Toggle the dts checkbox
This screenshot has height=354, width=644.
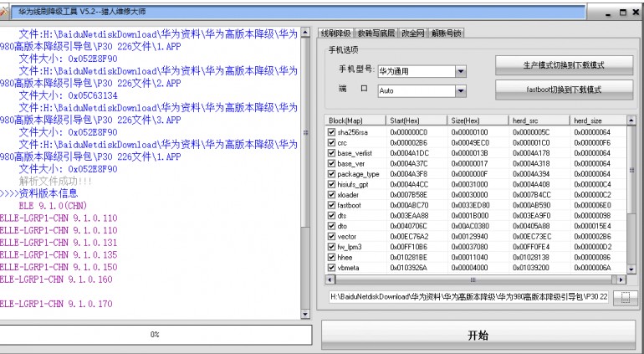coord(331,215)
